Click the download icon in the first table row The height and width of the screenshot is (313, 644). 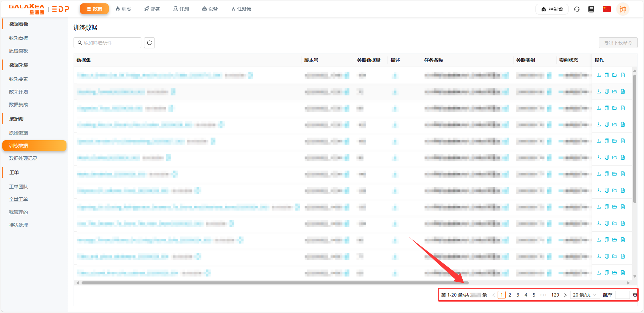(598, 75)
